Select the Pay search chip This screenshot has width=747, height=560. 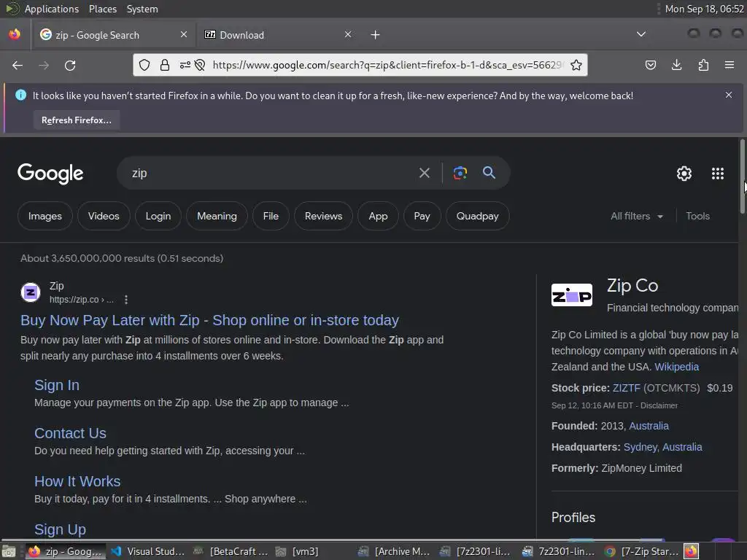[422, 216]
